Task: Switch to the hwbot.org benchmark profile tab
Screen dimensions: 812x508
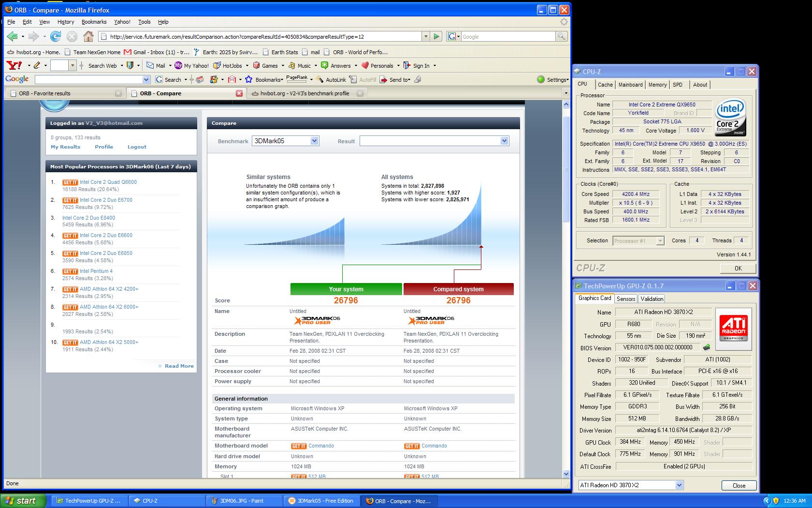Action: tap(307, 93)
